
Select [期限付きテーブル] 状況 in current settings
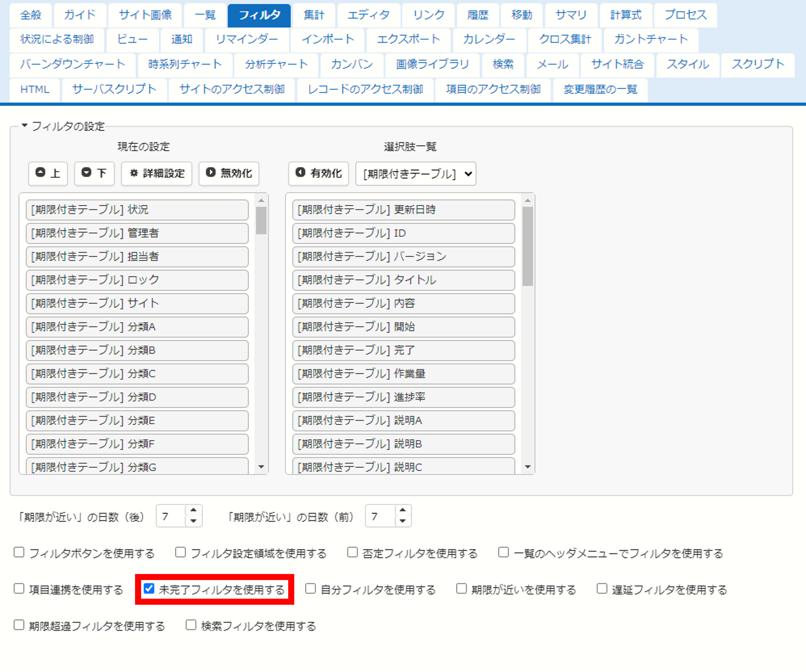(137, 210)
